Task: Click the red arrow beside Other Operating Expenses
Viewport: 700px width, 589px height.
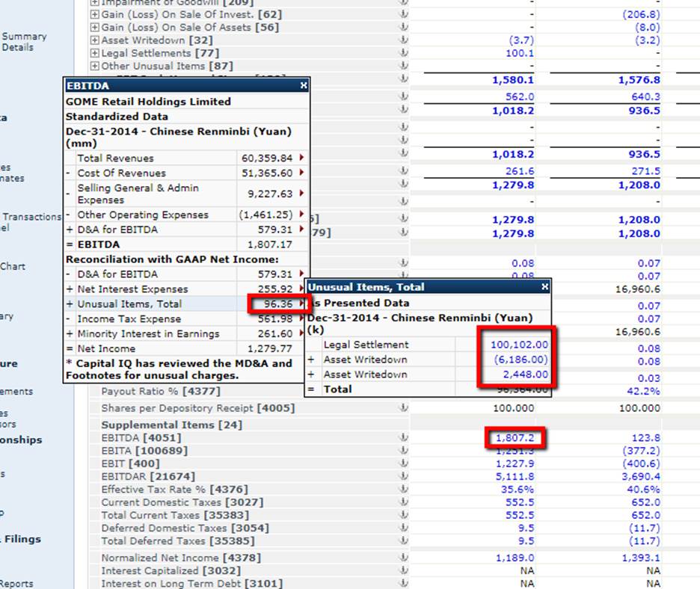Action: (x=302, y=215)
